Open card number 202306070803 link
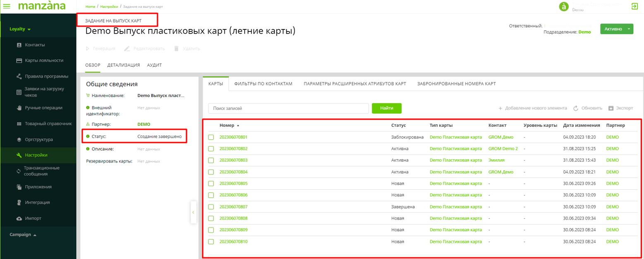The height and width of the screenshot is (259, 644). (233, 160)
